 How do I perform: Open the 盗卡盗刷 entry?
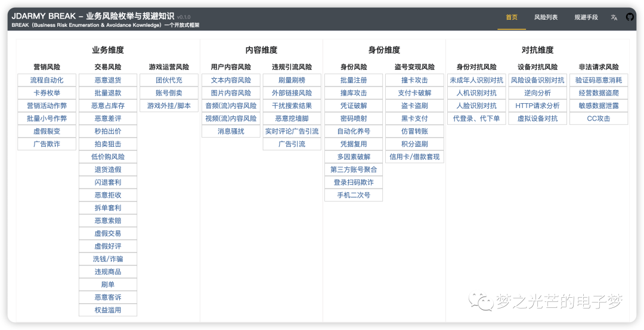pos(414,106)
